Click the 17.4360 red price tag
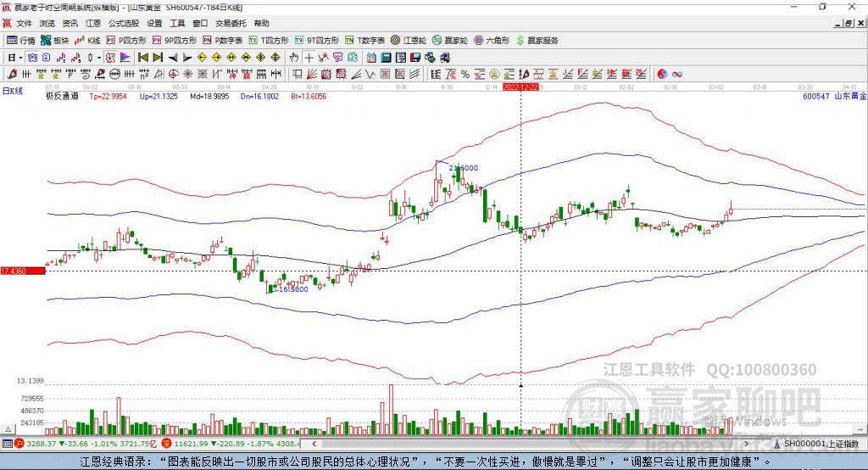The width and height of the screenshot is (868, 470). [x=23, y=271]
